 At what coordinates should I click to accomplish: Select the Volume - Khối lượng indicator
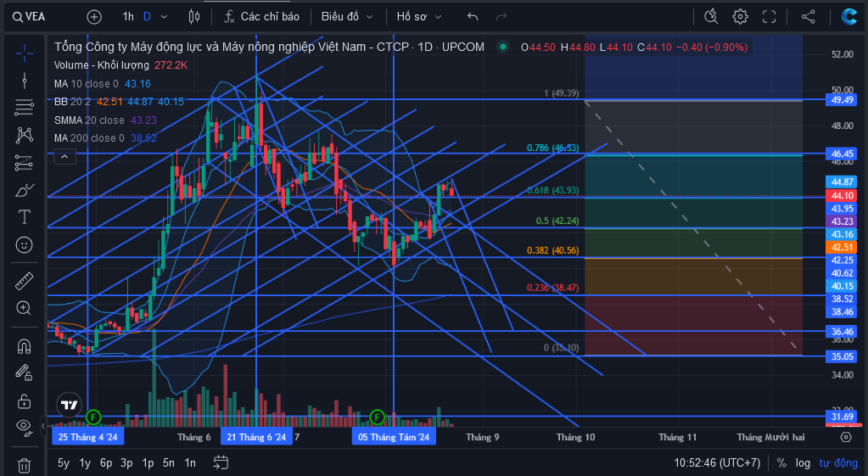pos(101,64)
